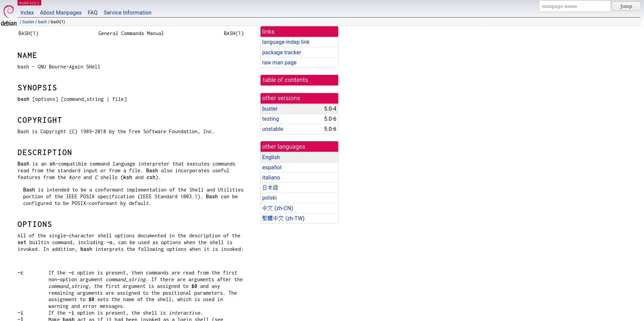The width and height of the screenshot is (644, 321).
Task: Click the COPYRIGHT section heading
Action: coord(40,120)
